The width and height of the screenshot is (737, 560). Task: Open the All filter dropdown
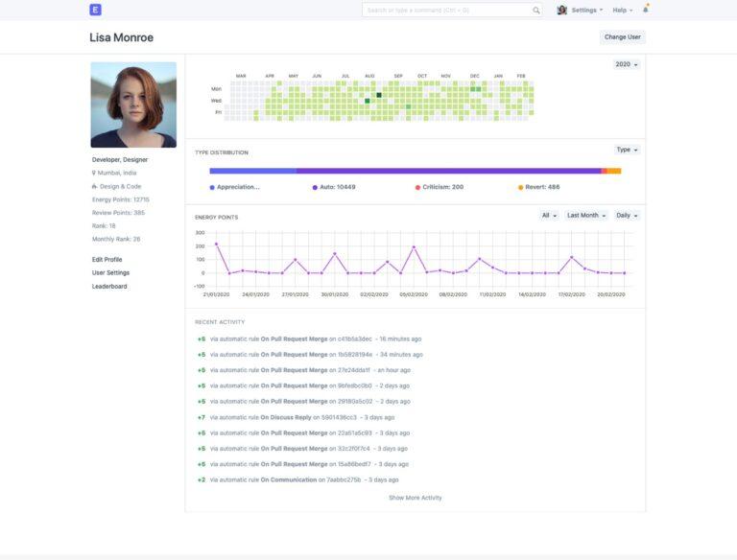[x=549, y=215]
